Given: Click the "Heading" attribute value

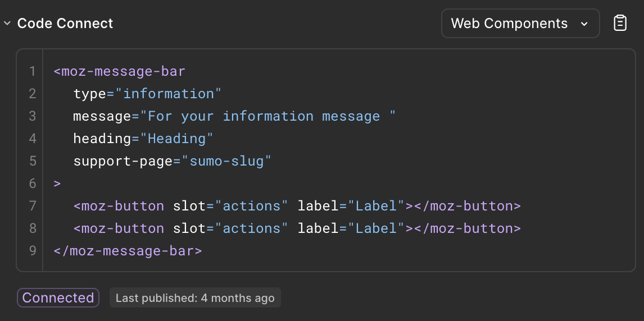Looking at the screenshot, I should click(177, 139).
